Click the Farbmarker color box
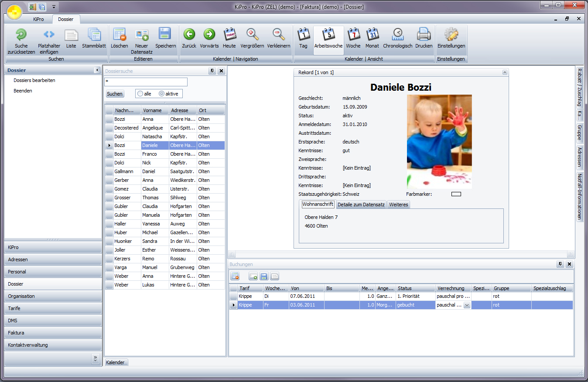This screenshot has width=588, height=382. pyautogui.click(x=456, y=194)
